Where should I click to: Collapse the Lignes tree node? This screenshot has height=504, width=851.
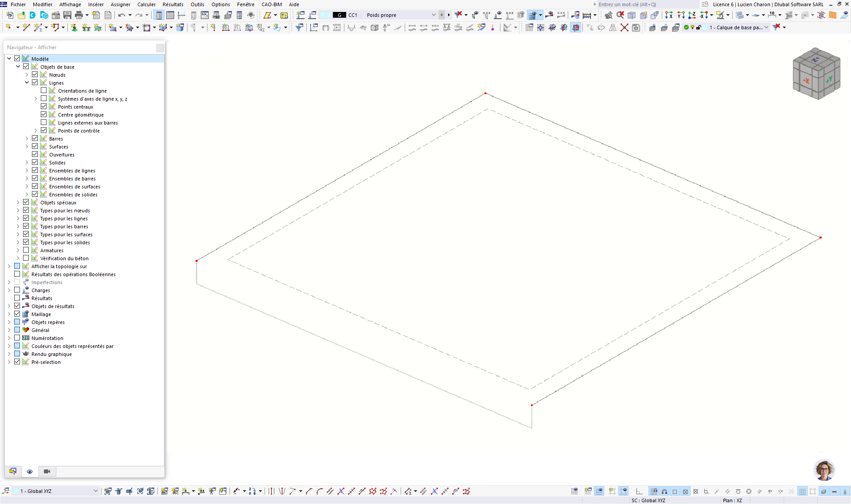[27, 82]
